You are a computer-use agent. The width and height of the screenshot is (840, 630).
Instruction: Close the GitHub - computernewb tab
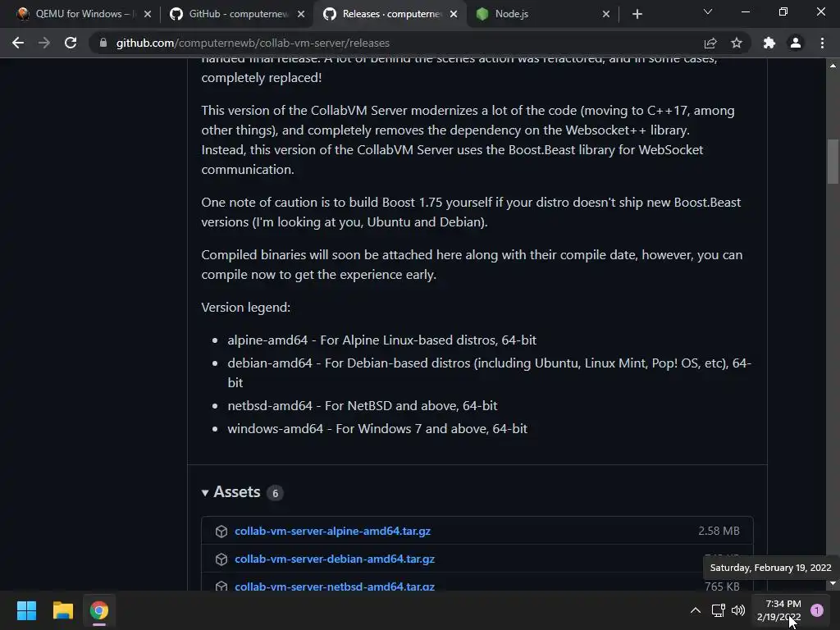click(x=301, y=14)
